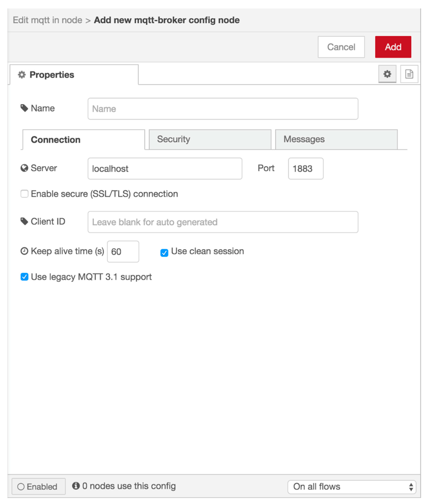Click the tag icon beside Client ID
428x504 pixels.
(x=24, y=221)
